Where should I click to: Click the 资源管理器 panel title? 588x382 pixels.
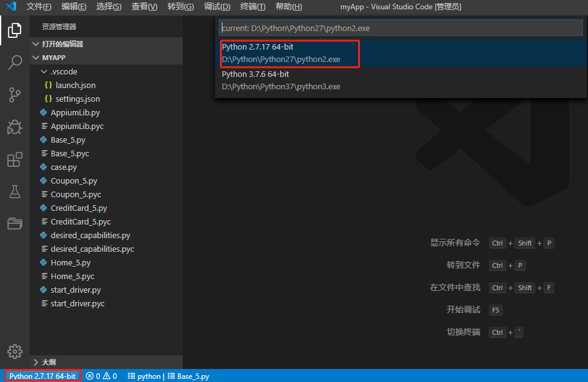[x=59, y=27]
